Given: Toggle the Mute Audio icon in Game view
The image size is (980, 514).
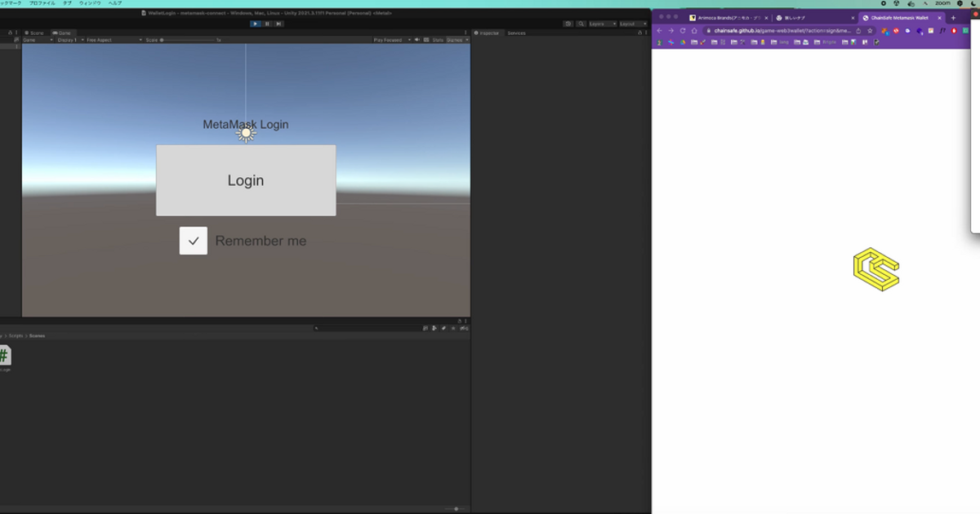Looking at the screenshot, I should point(417,40).
